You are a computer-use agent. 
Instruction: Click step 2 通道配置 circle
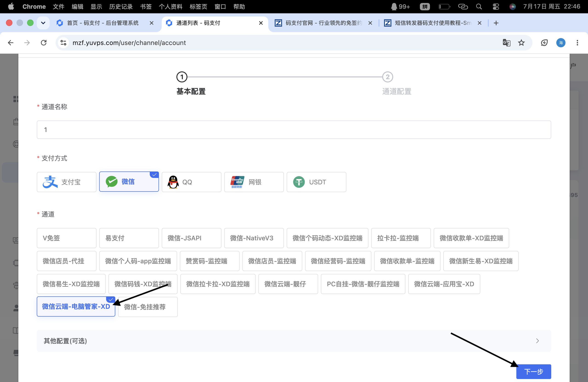click(x=387, y=77)
